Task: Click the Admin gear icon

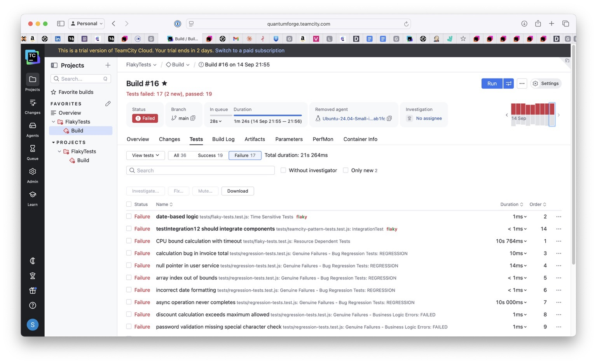Action: (33, 172)
